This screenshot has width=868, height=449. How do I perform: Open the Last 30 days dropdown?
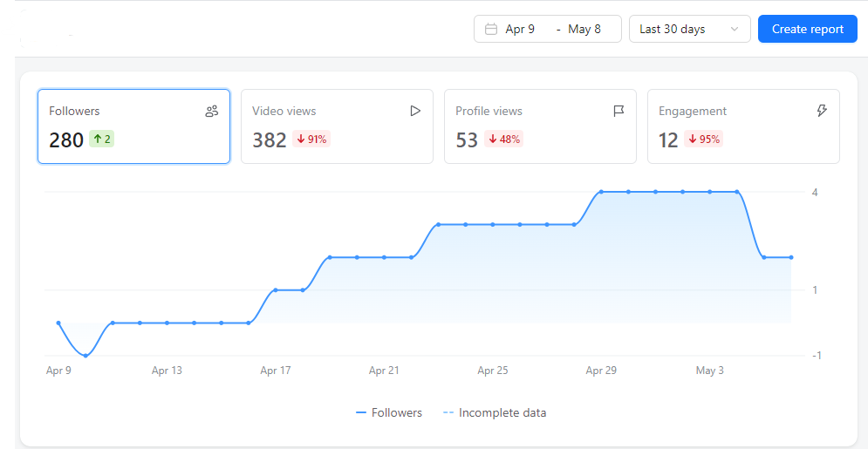[689, 29]
